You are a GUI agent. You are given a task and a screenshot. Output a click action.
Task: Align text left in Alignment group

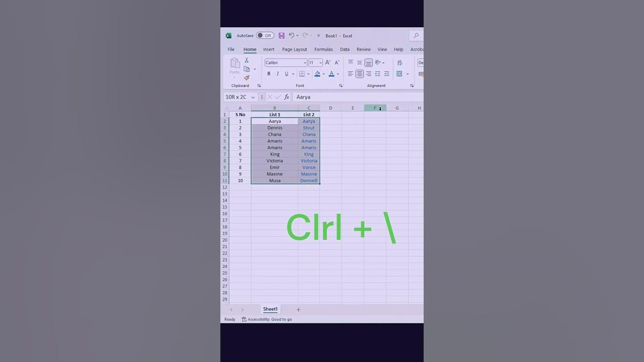tap(351, 74)
